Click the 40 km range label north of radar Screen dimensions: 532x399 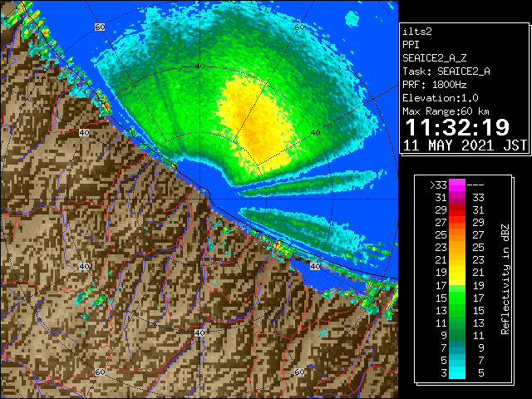click(x=200, y=66)
